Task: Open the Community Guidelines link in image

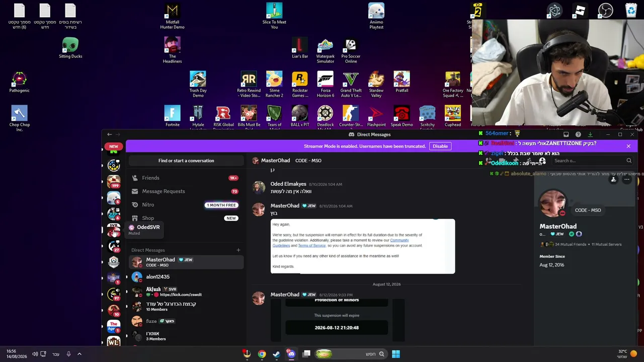Action: coord(399,240)
